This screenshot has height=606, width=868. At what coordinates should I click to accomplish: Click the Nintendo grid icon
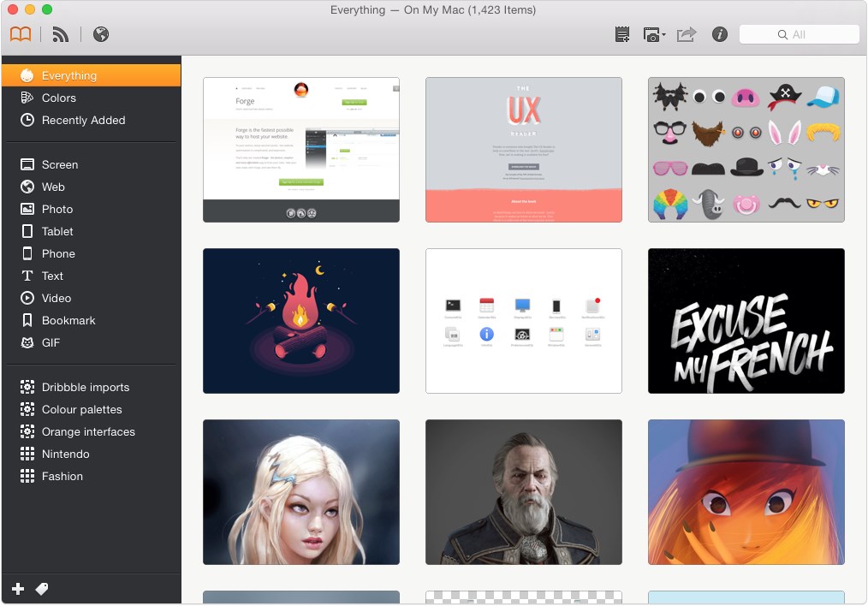tap(27, 454)
